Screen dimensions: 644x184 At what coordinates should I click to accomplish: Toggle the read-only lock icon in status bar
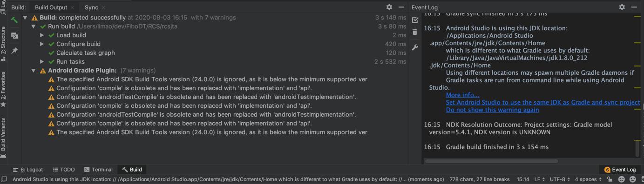tap(610, 179)
